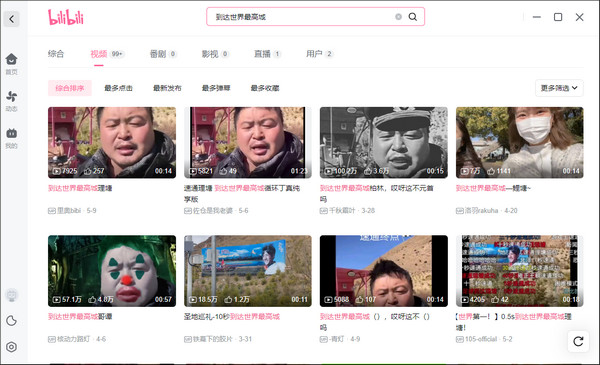
Task: Open title starting 速通理塘
Action: coord(242,193)
